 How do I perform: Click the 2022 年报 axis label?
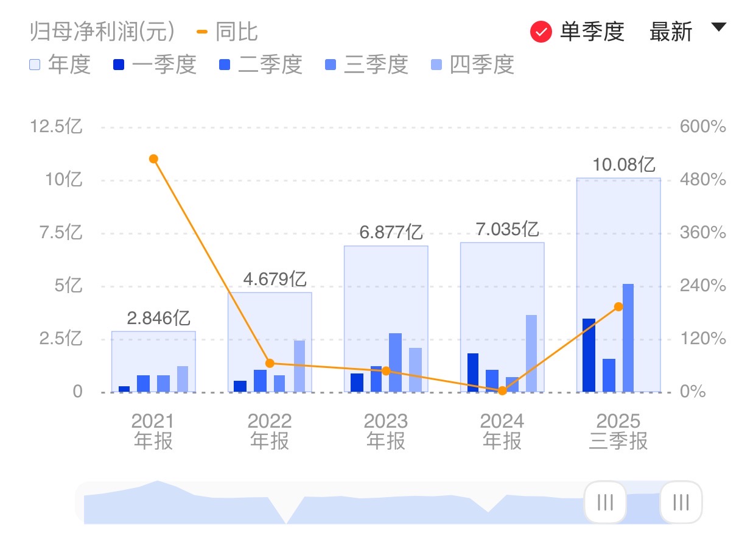click(270, 431)
